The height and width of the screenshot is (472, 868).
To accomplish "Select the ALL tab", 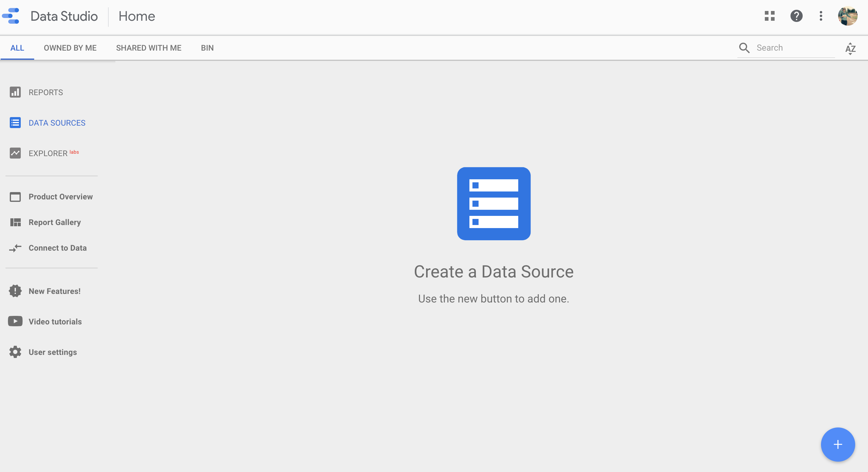I will [x=16, y=48].
